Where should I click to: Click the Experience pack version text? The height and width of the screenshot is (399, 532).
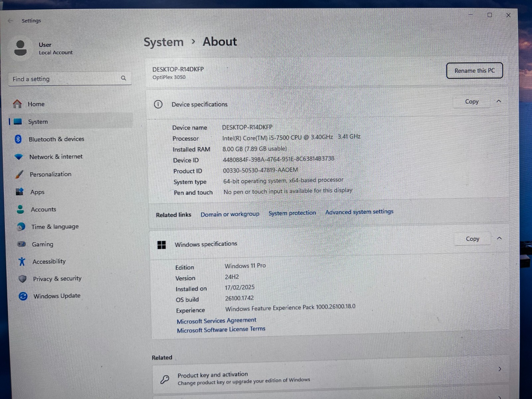click(x=290, y=308)
